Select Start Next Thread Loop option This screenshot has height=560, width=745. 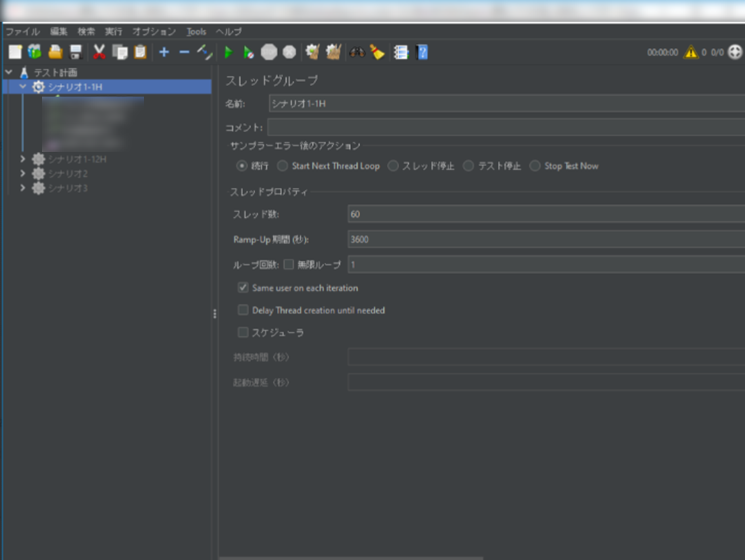[282, 166]
